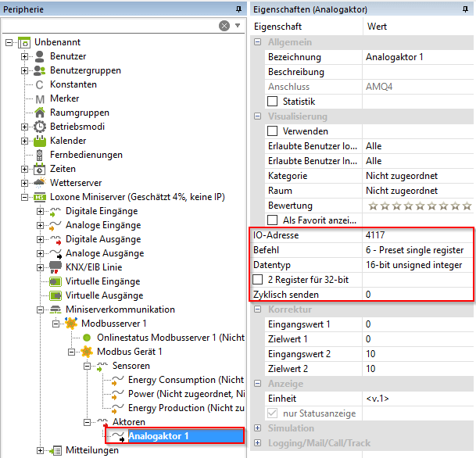Expand the Logging/Mail/Call/Track section

pos(258,443)
